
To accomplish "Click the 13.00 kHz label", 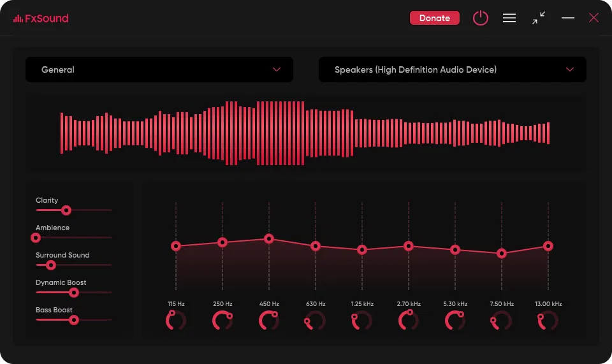I will [x=548, y=304].
